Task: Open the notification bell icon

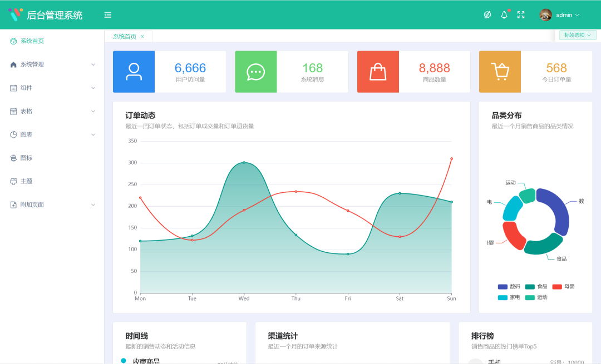Action: click(x=504, y=15)
